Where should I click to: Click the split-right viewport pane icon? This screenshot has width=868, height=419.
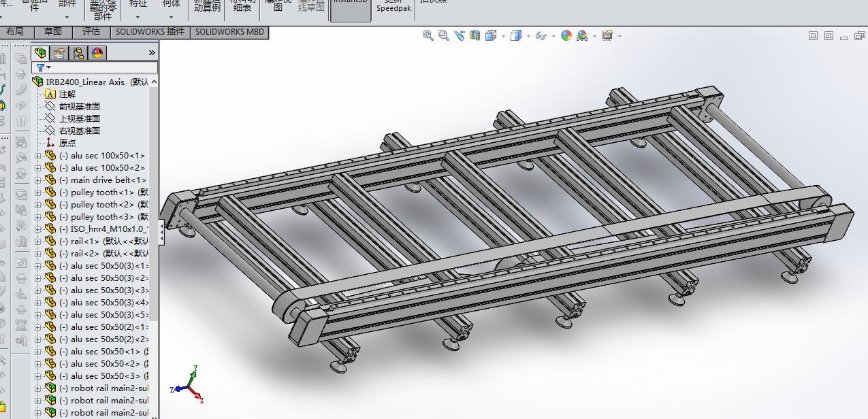[x=829, y=36]
